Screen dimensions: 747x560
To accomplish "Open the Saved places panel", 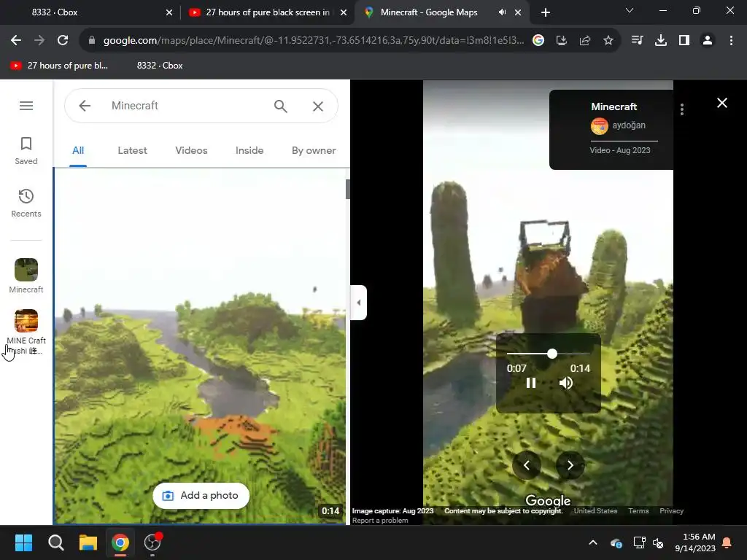I will (26, 151).
